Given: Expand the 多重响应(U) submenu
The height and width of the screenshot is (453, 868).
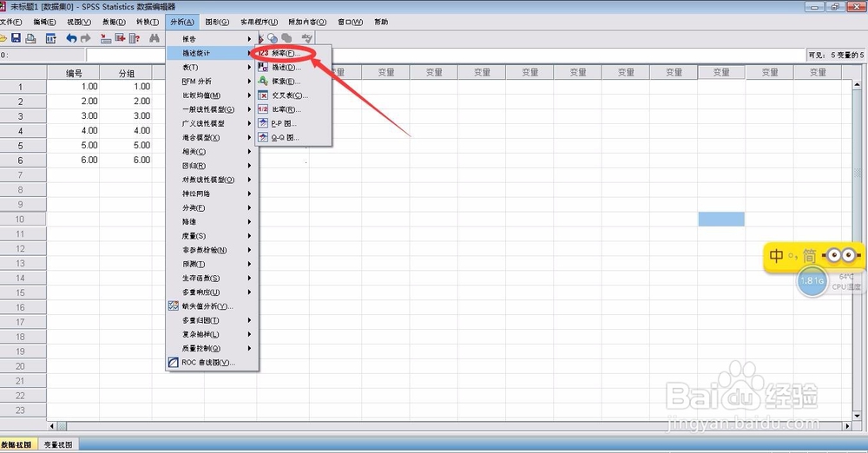Looking at the screenshot, I should coord(212,292).
